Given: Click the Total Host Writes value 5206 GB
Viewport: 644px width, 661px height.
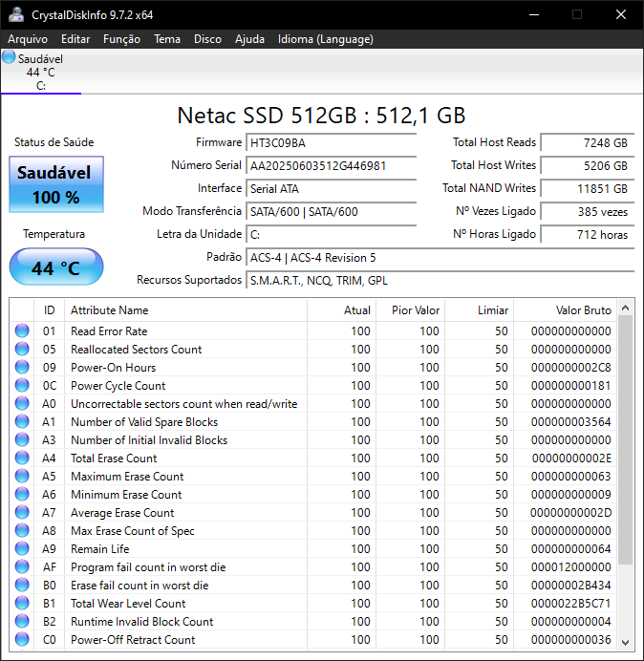Looking at the screenshot, I should click(x=588, y=165).
